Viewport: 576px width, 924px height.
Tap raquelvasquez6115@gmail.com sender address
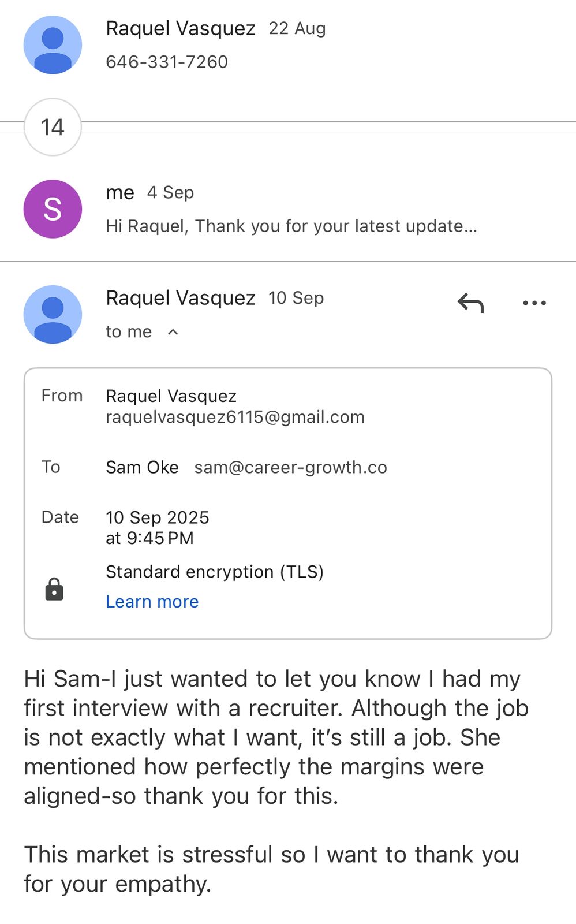[x=235, y=417]
